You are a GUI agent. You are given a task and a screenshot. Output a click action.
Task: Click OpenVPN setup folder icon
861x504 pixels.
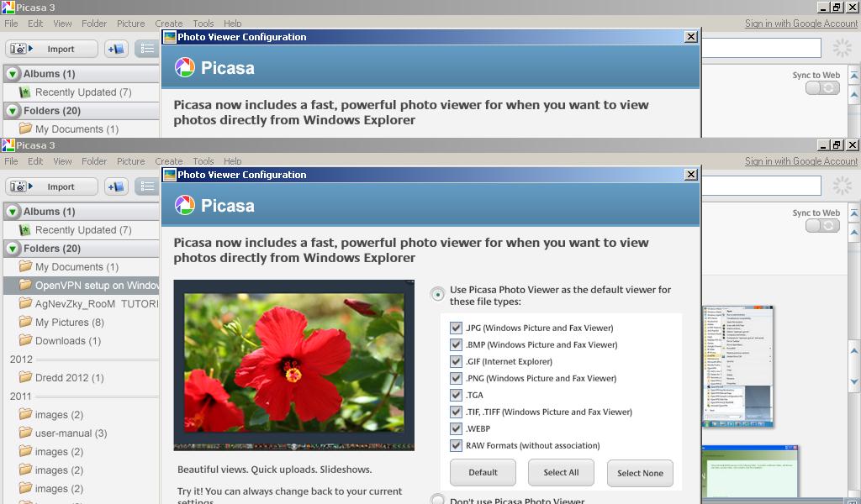coord(25,285)
